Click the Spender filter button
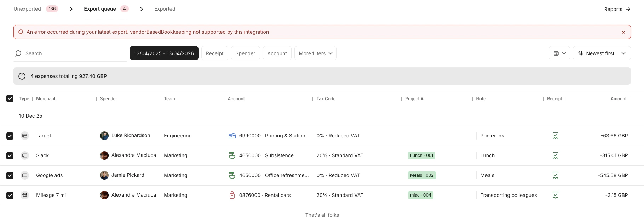The image size is (644, 221). 245,53
